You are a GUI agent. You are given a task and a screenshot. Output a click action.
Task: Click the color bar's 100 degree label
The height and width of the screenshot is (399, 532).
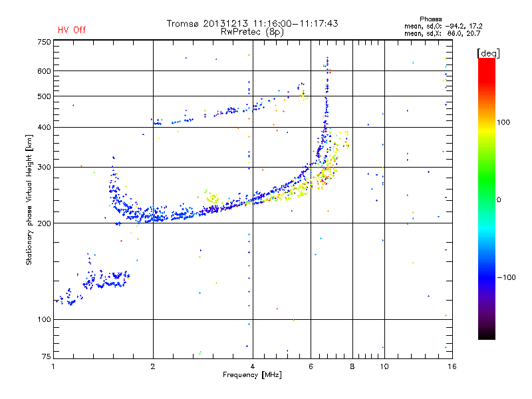point(503,122)
